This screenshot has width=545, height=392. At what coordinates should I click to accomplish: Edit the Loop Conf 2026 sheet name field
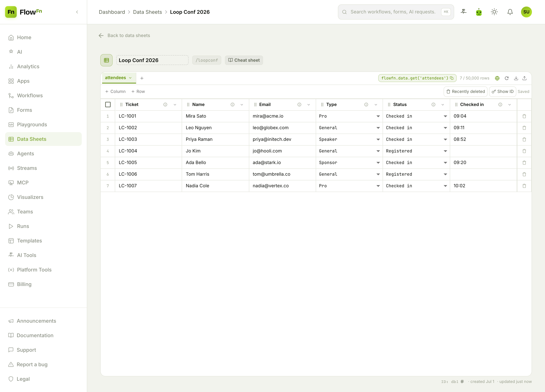click(x=152, y=60)
